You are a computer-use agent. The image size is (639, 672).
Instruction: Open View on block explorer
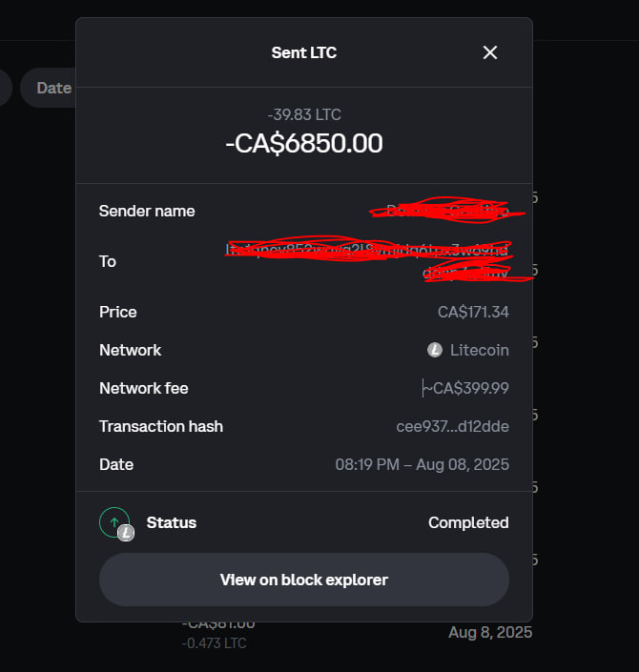coord(304,580)
